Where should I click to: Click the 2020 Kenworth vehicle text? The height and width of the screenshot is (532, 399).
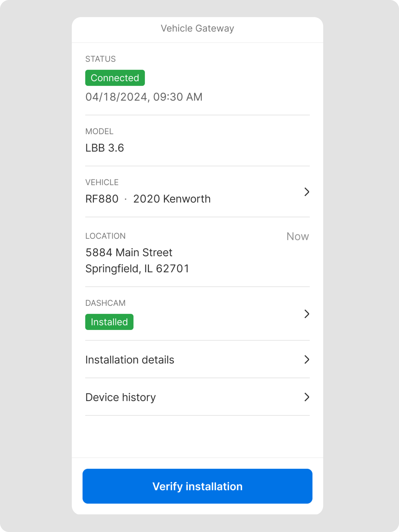pyautogui.click(x=172, y=199)
